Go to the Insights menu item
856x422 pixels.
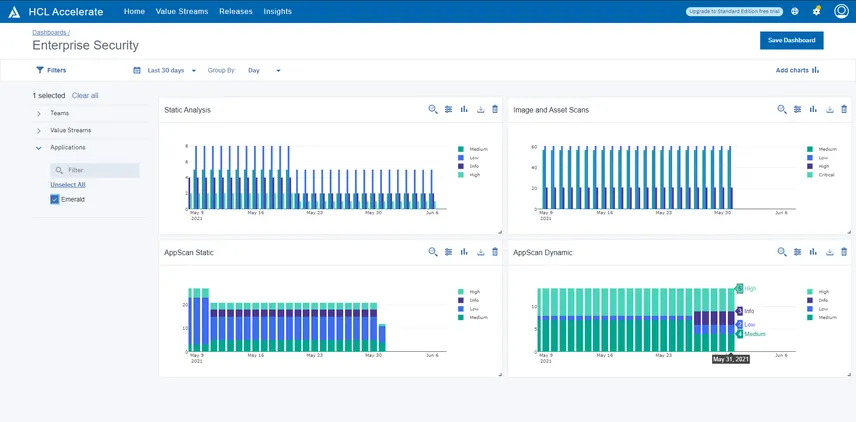[x=278, y=11]
